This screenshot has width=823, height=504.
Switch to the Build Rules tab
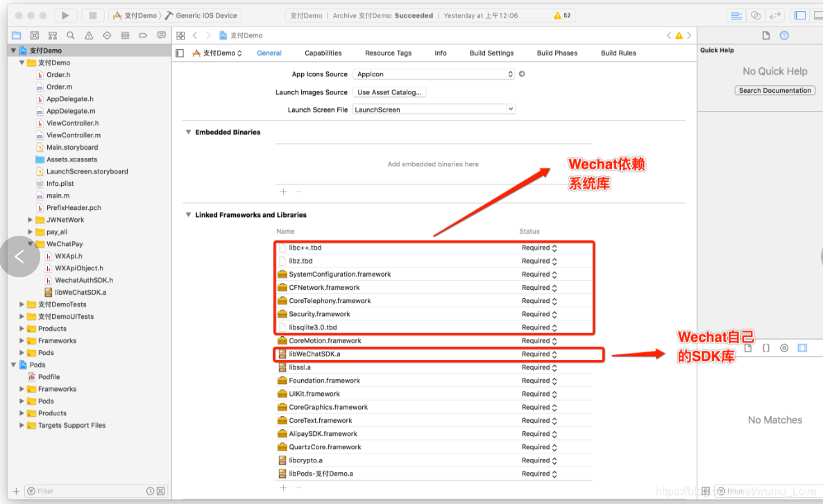click(618, 53)
